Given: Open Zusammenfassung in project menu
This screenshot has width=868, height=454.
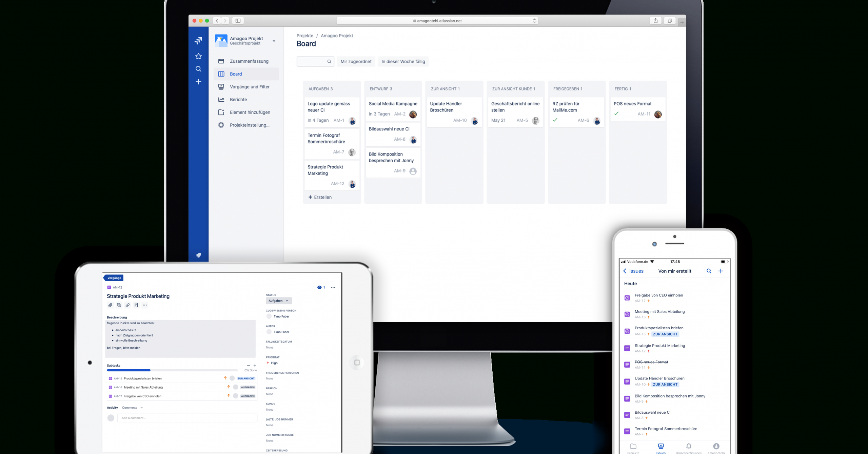Looking at the screenshot, I should 246,61.
